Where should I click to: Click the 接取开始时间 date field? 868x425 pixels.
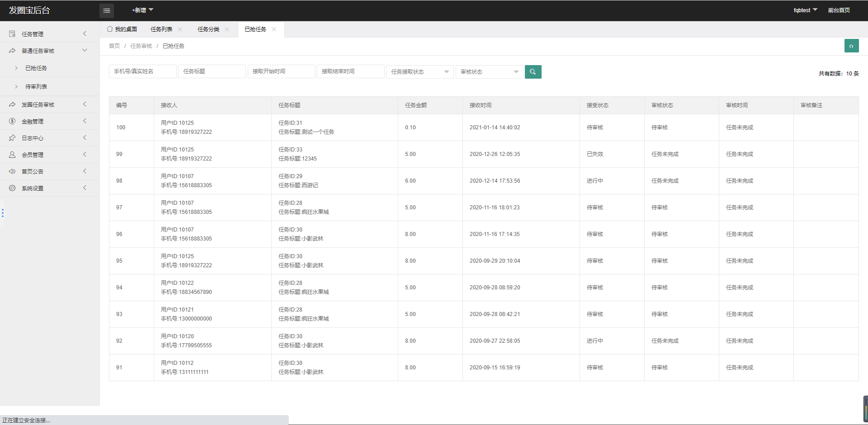[x=282, y=71]
